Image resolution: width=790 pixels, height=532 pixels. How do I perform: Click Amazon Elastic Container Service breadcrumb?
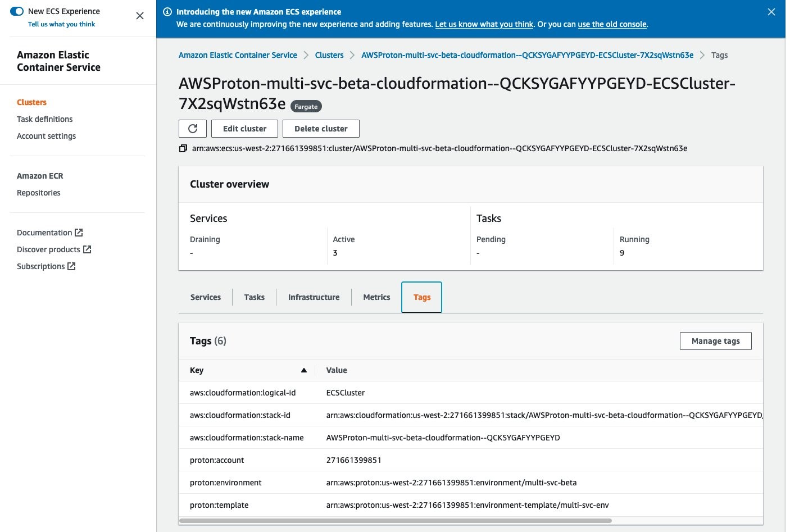pyautogui.click(x=238, y=55)
